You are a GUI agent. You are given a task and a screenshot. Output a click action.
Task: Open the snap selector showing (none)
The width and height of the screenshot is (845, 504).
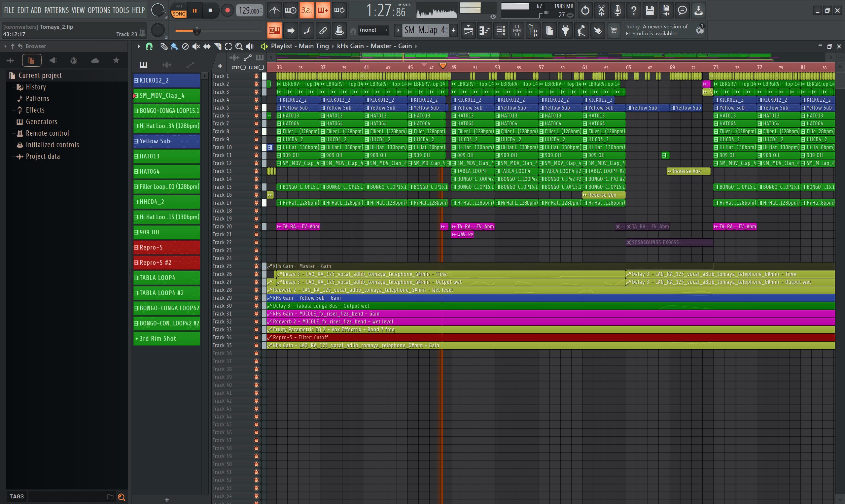pos(373,30)
